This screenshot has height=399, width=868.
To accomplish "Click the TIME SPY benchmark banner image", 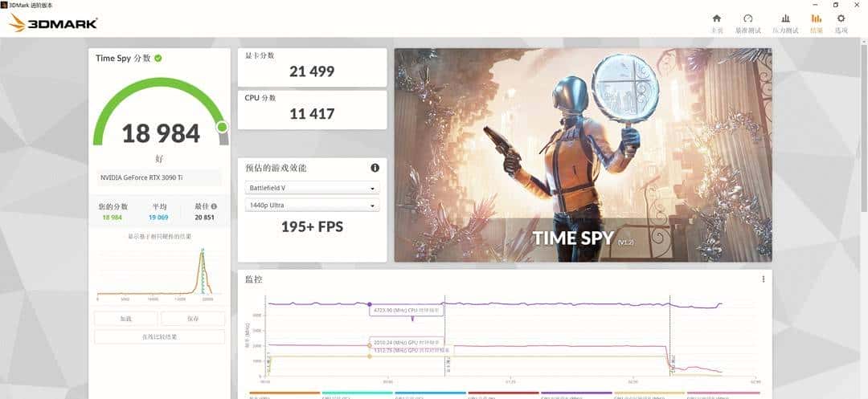I will click(x=583, y=155).
